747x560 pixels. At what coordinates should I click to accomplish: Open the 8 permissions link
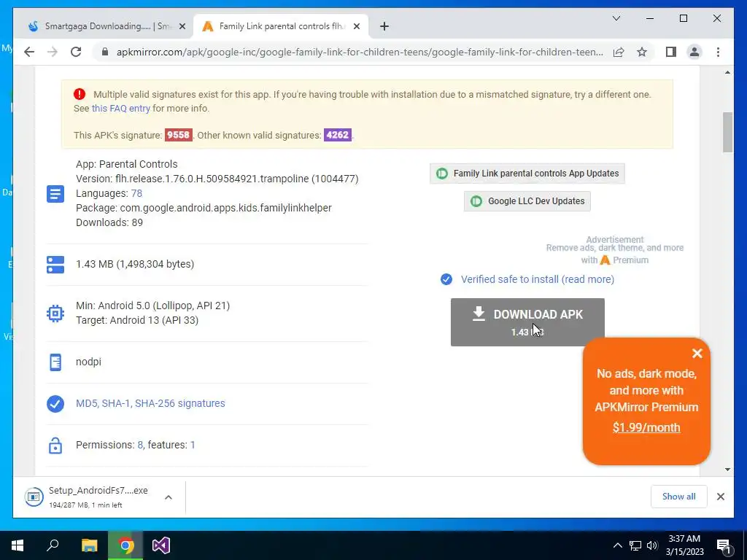click(140, 445)
